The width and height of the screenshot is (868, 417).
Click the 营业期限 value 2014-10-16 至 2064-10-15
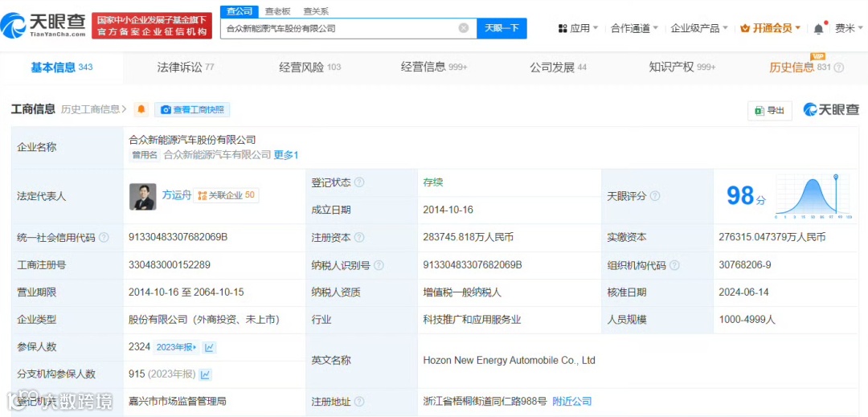point(186,292)
